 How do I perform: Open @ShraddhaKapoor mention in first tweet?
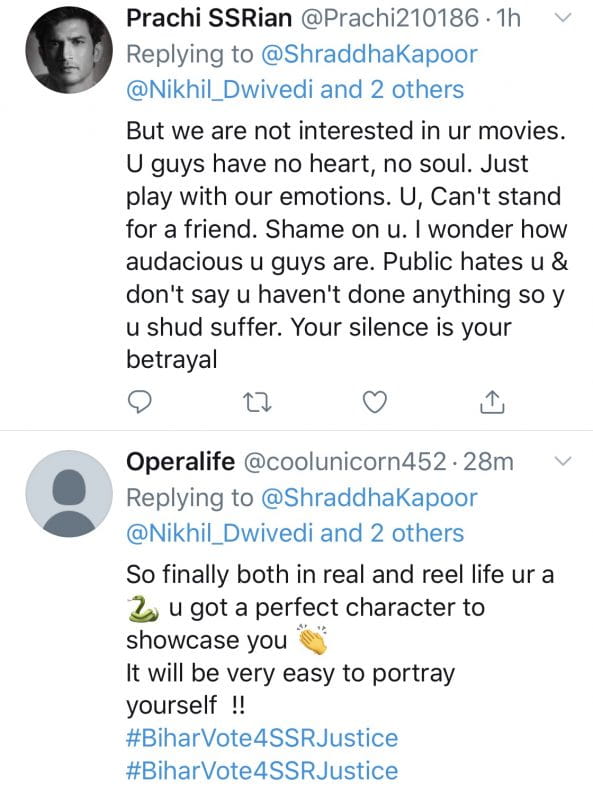pos(369,55)
